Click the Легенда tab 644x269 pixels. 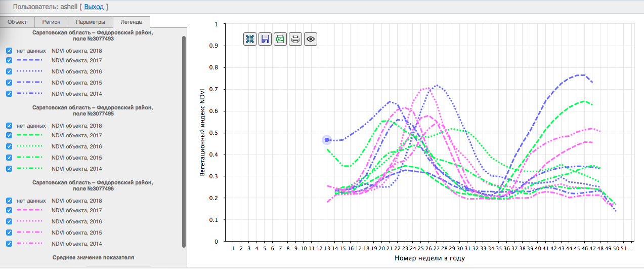point(131,22)
